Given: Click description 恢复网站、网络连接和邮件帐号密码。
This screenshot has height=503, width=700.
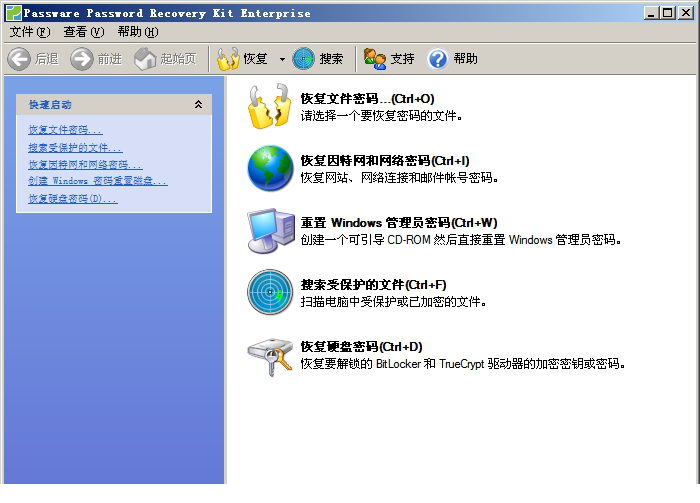Looking at the screenshot, I should pos(399,178).
